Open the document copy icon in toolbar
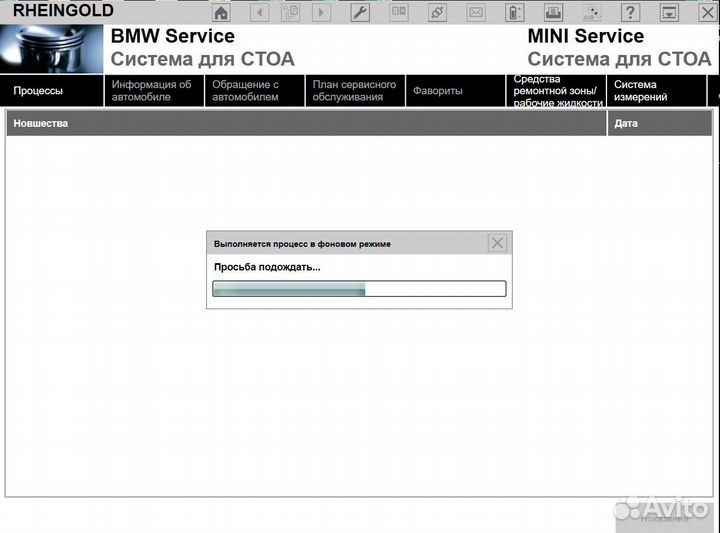This screenshot has height=533, width=720. click(290, 12)
